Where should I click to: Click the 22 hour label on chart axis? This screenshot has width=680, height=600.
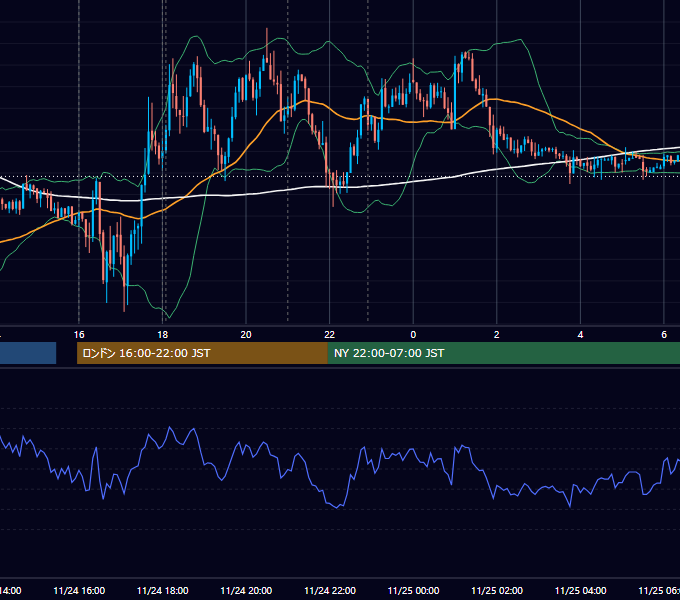[x=330, y=335]
